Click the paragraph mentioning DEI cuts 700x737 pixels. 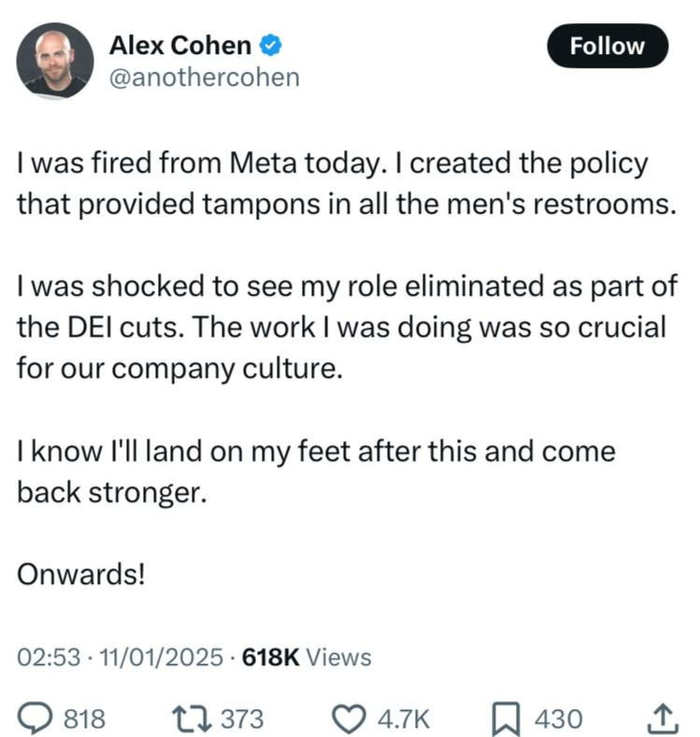346,327
